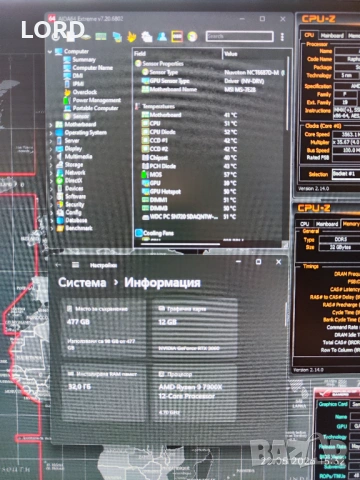360x480 pixels.
Task: Expand the Operating System tree node
Action: coord(51,133)
